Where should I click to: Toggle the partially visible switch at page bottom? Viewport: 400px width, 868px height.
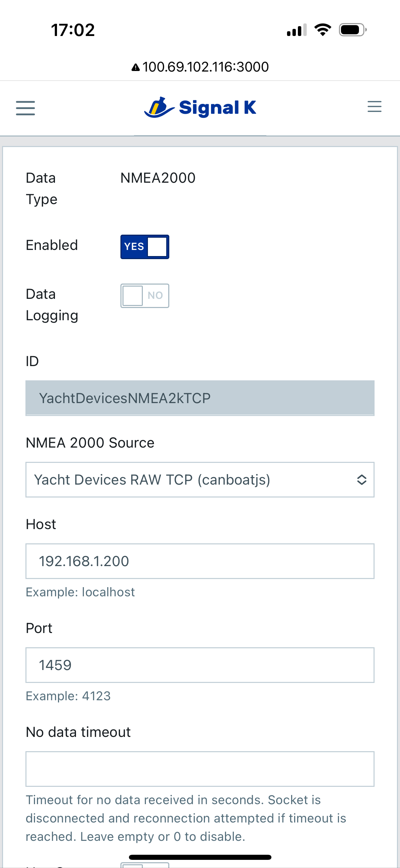click(145, 865)
